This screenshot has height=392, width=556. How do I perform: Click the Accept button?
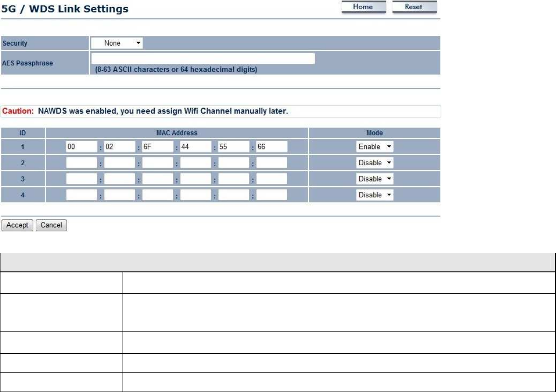[17, 225]
